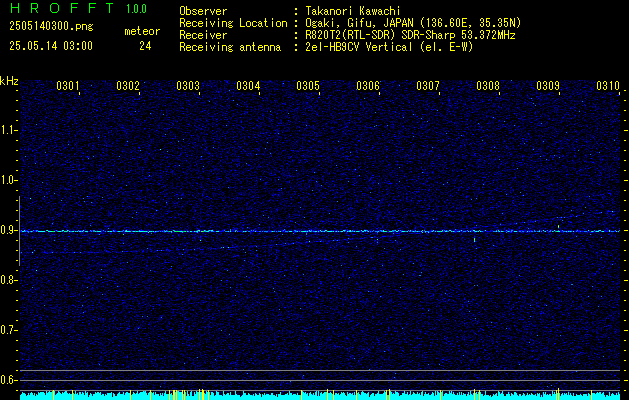Click time marker 0305
This screenshot has height=400, width=629.
coord(308,86)
